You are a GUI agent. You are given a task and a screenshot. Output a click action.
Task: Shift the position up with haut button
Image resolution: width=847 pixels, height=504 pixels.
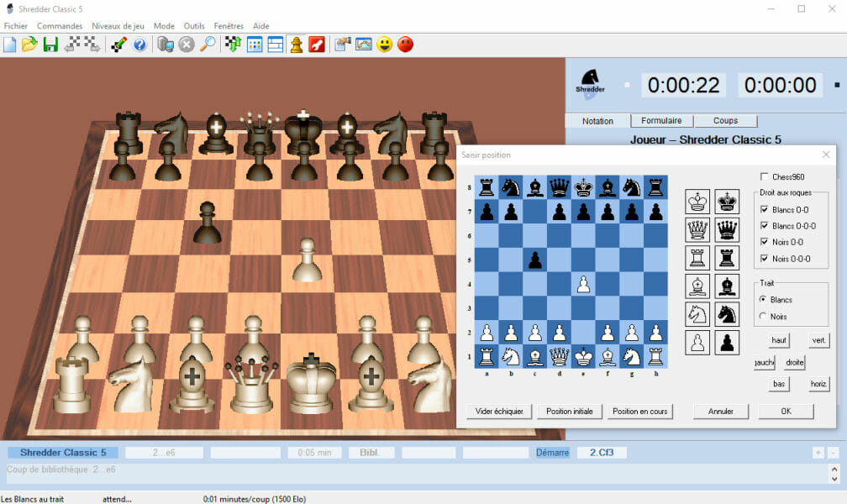(x=779, y=340)
